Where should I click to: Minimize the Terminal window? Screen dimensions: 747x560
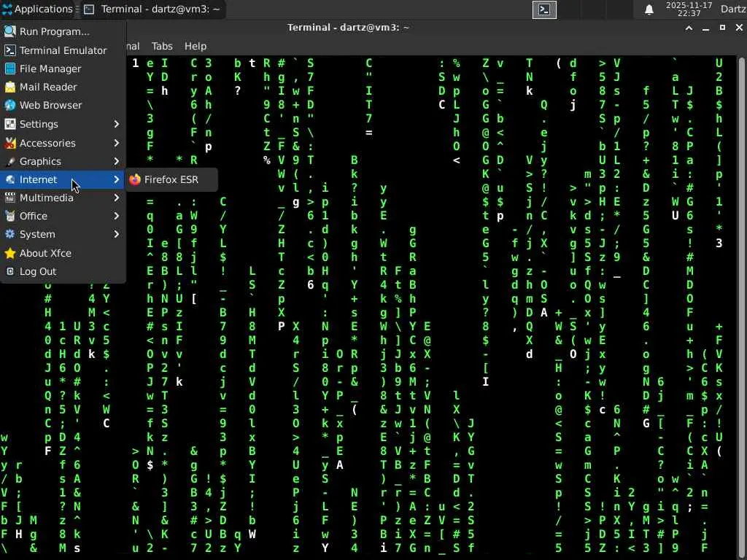coord(705,28)
